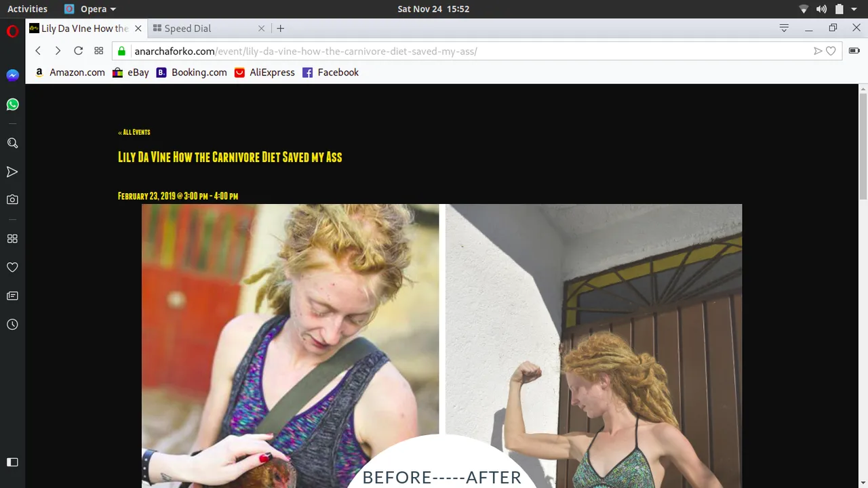The image size is (868, 488).
Task: Open history clock icon in sidebar
Action: (12, 325)
